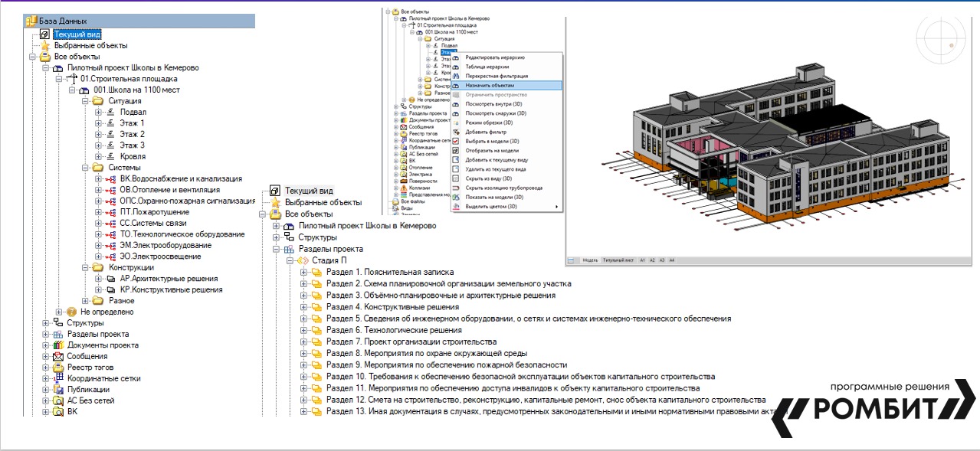
Task: Collapse the Стадия П branch
Action: 290,261
